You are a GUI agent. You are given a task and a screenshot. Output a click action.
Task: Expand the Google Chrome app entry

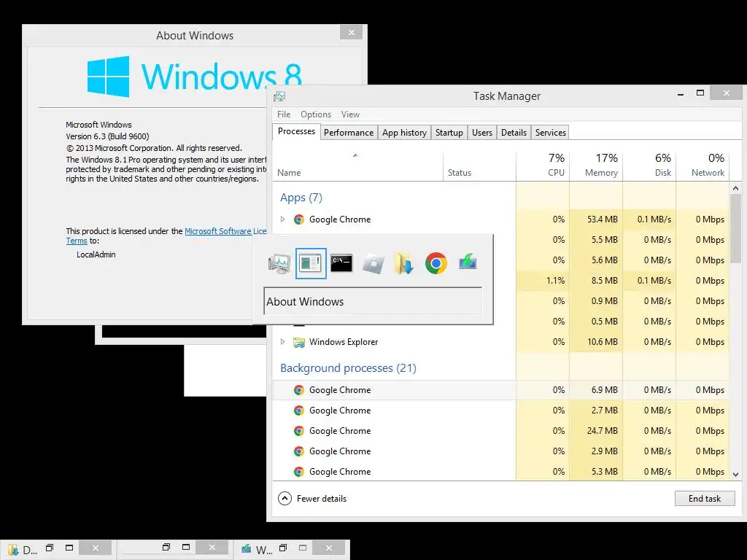282,219
